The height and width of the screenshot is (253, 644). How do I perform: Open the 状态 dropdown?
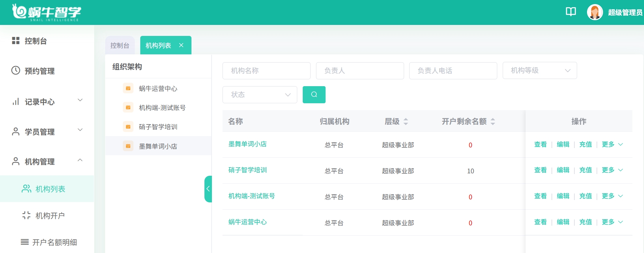(x=260, y=95)
